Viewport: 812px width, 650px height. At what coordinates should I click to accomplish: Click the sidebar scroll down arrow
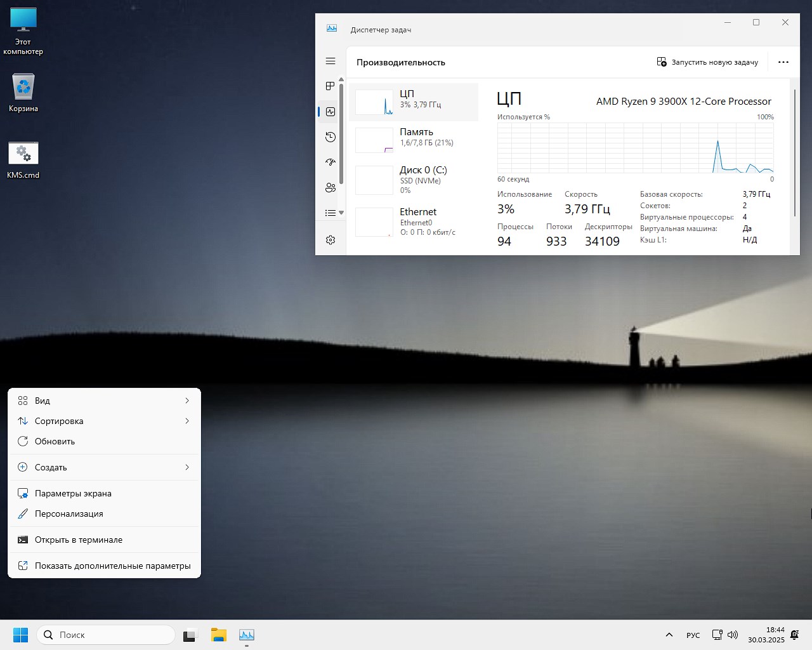341,213
